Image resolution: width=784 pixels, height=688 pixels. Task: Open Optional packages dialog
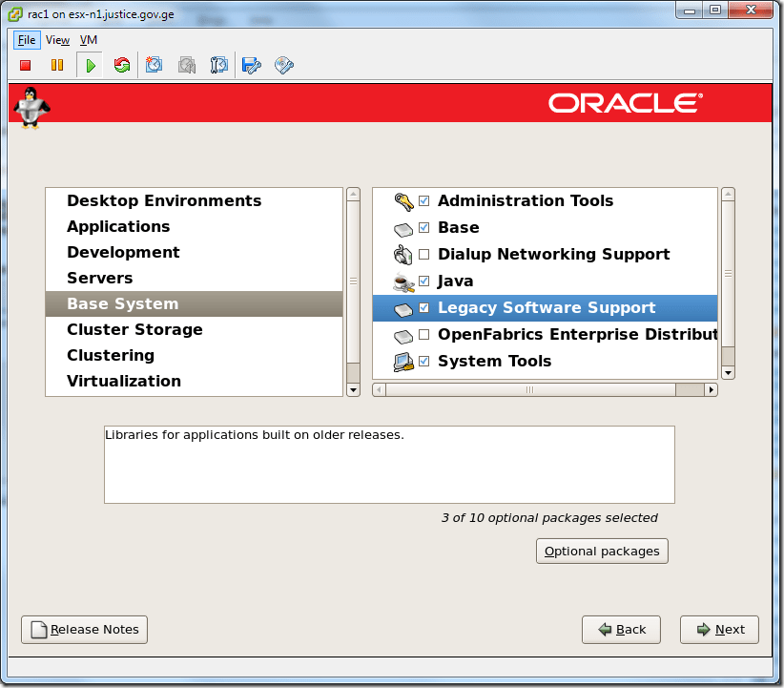tap(602, 551)
